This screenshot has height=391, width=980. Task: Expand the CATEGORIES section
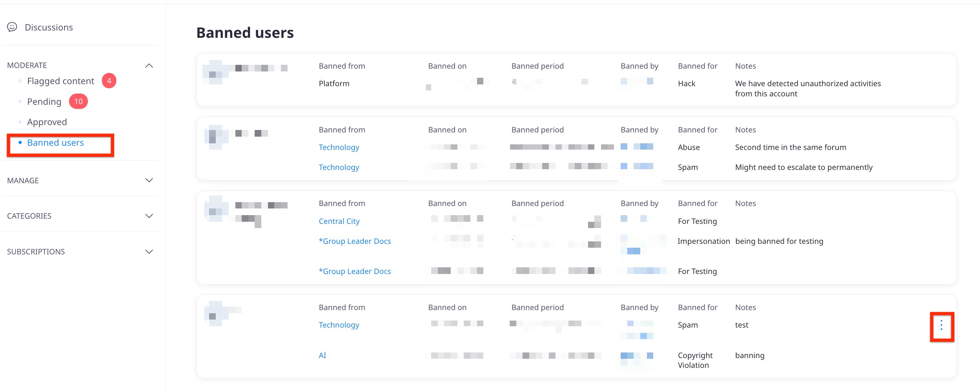click(x=149, y=216)
